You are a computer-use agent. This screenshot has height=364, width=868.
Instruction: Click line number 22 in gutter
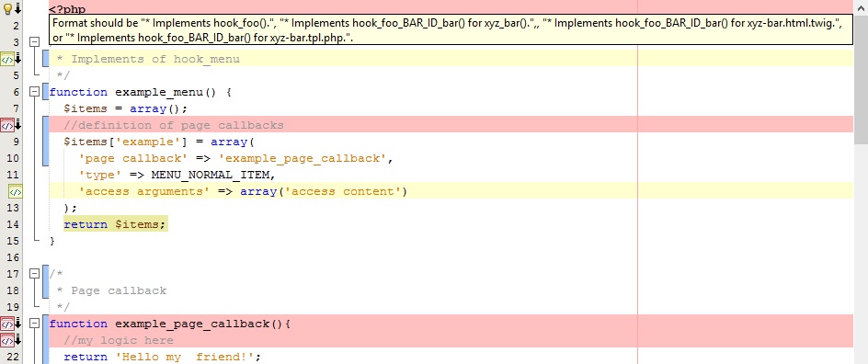(x=13, y=358)
